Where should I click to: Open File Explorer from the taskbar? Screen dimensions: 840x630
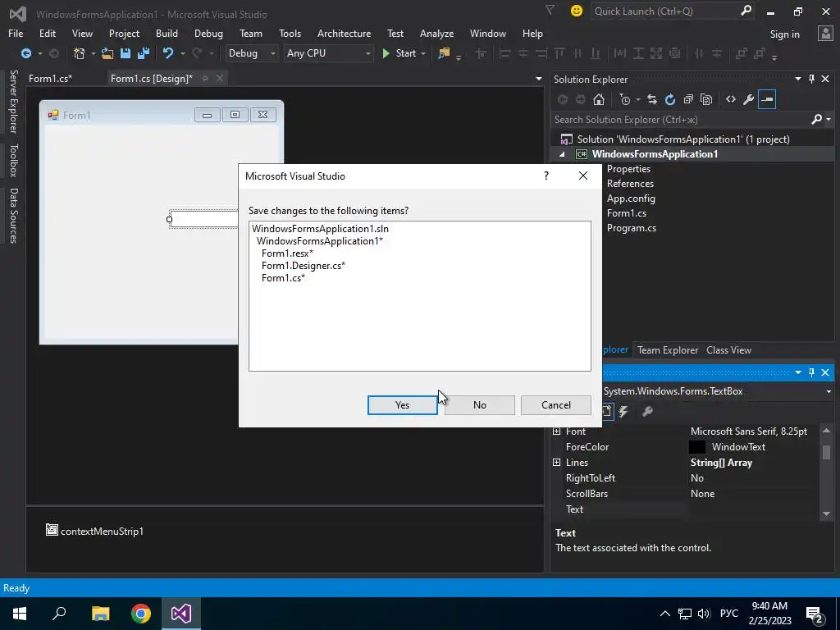coord(100,614)
